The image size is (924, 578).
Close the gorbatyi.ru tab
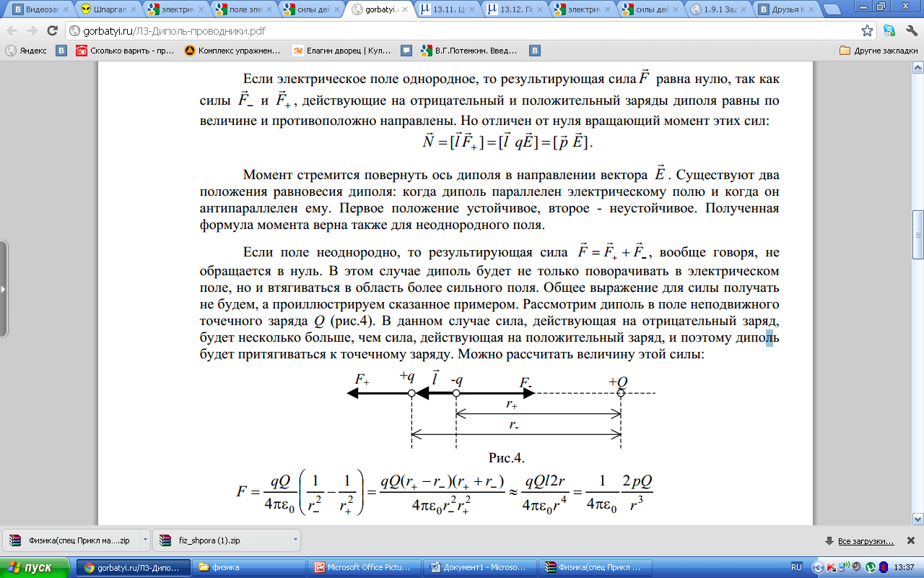pyautogui.click(x=404, y=10)
